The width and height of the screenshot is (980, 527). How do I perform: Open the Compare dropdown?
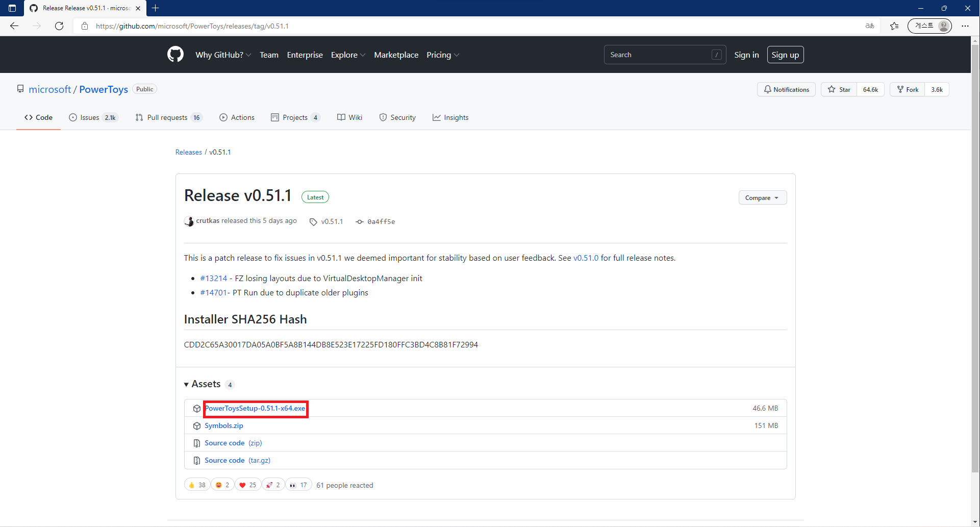click(x=762, y=197)
